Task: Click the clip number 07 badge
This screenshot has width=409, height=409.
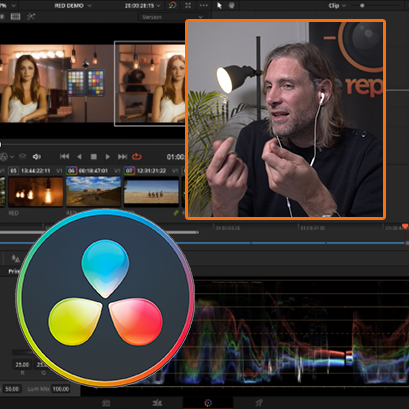Action: [129, 171]
